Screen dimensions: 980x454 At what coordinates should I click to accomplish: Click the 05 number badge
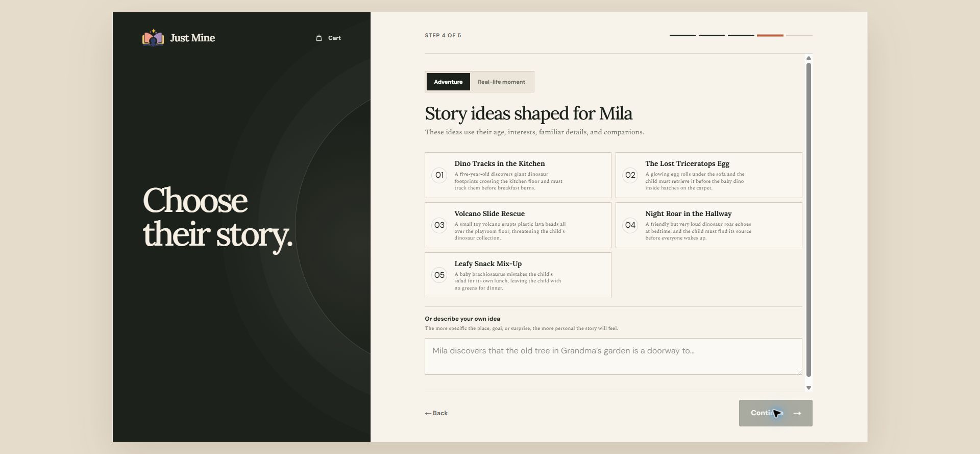[x=439, y=275]
